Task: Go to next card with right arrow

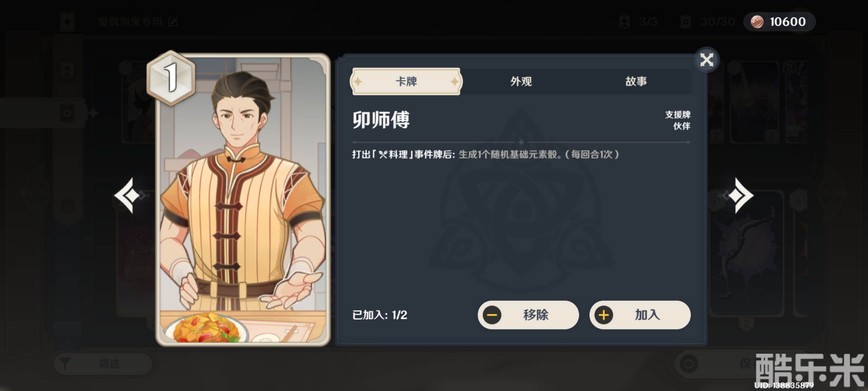Action: point(741,195)
